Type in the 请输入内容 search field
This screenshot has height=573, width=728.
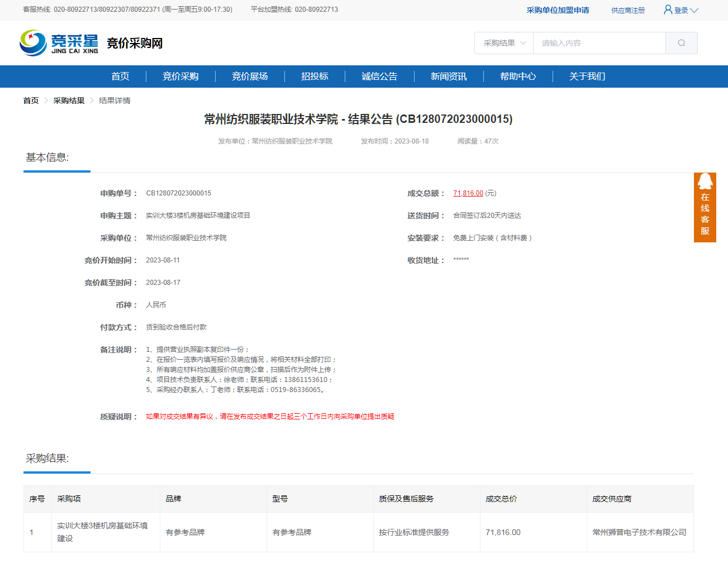tap(599, 43)
